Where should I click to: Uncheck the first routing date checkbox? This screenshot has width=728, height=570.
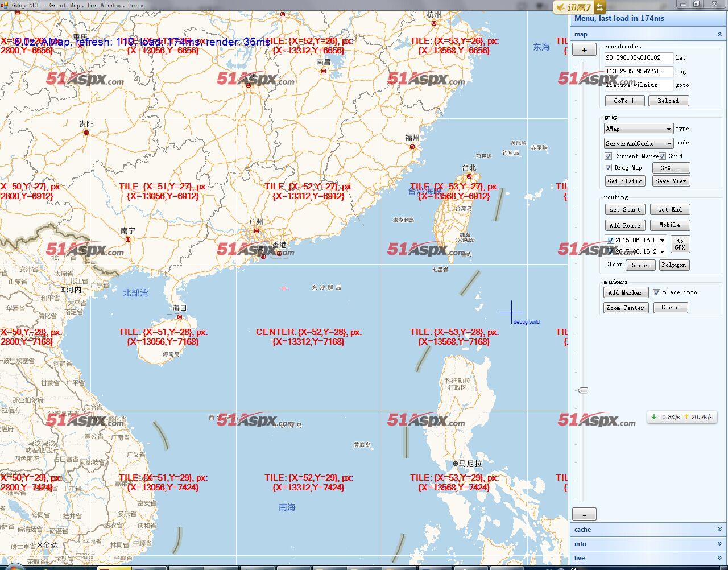pos(610,240)
